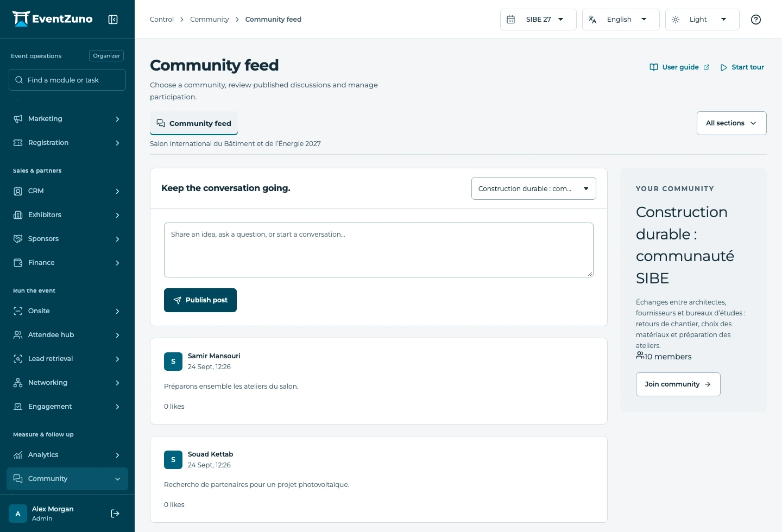Click the Engagement icon in sidebar

18,407
